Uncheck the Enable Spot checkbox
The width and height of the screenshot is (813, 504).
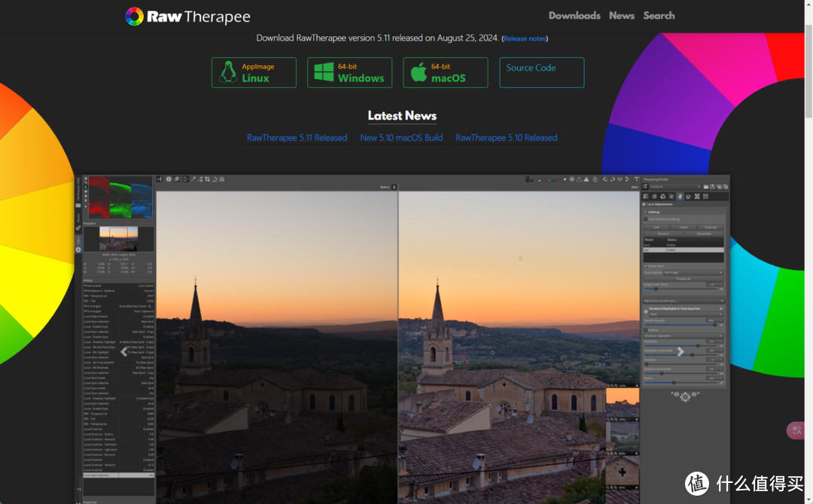pos(646,266)
